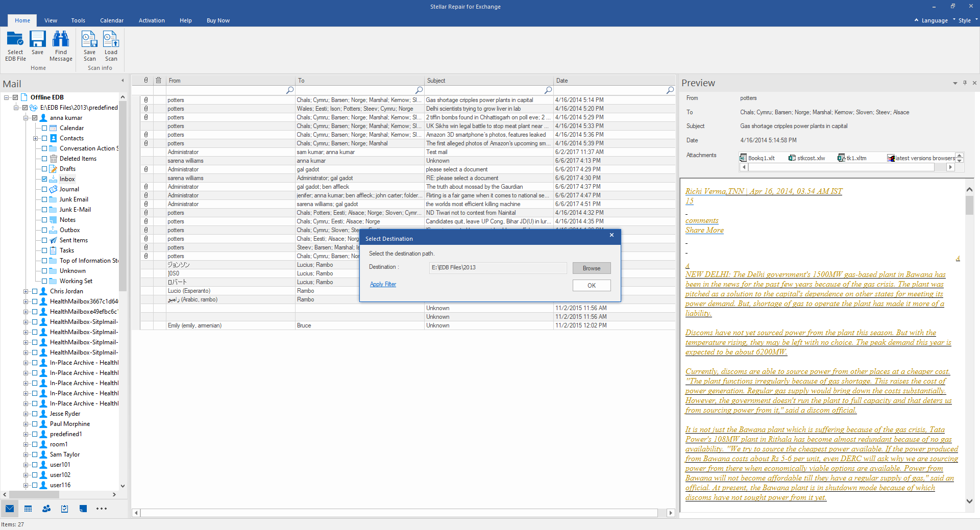Click the search icon in Date column filter
Screen dimensions: 980x530
(x=670, y=90)
